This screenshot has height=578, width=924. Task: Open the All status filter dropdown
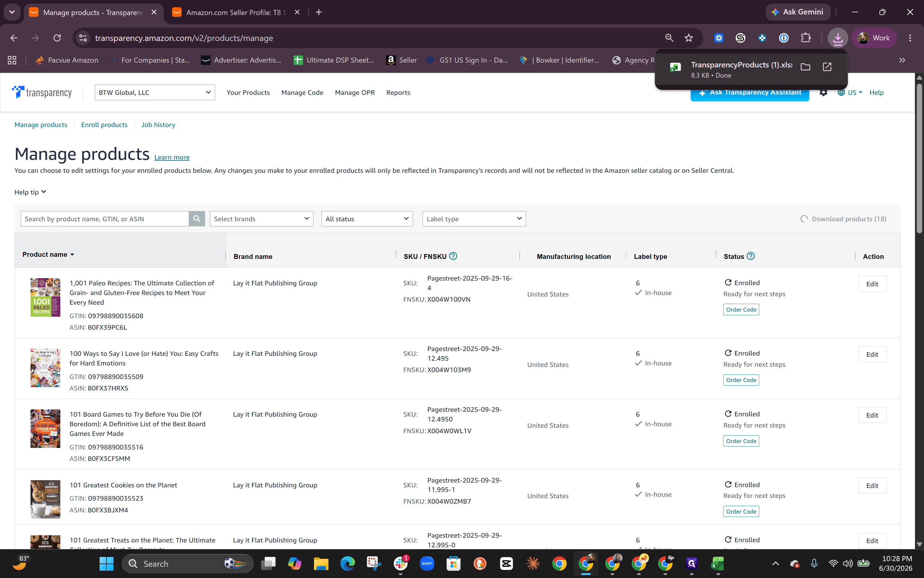click(x=367, y=219)
